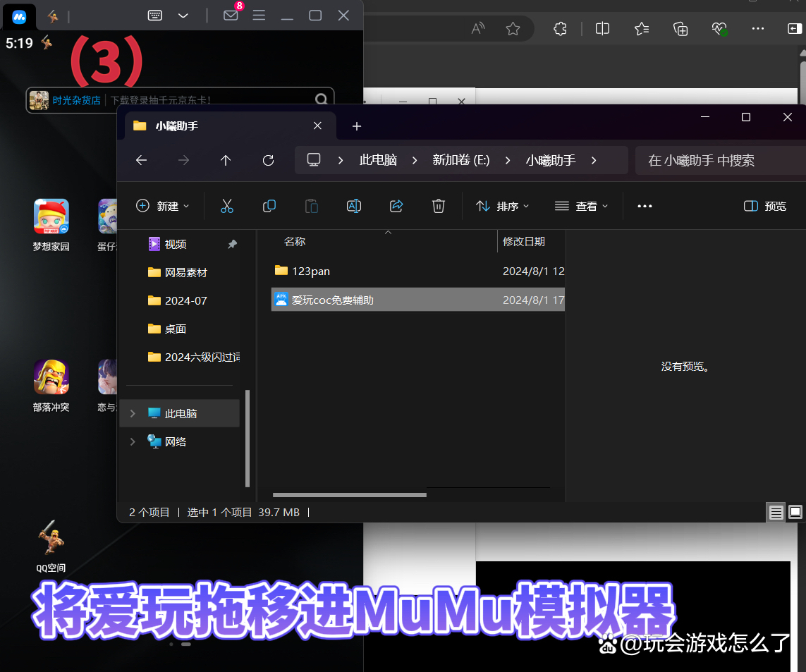
Task: Switch to details view icon in status bar
Action: tap(776, 512)
